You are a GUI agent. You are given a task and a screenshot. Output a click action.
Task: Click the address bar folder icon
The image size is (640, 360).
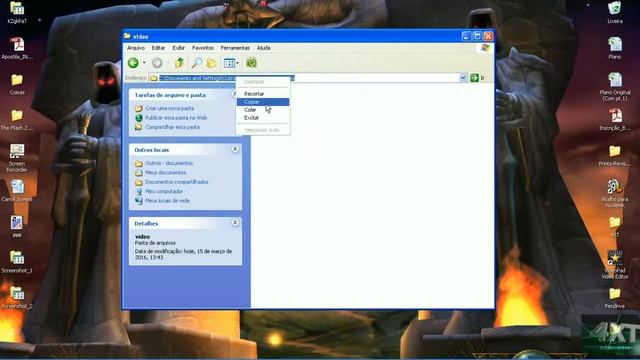pyautogui.click(x=153, y=78)
